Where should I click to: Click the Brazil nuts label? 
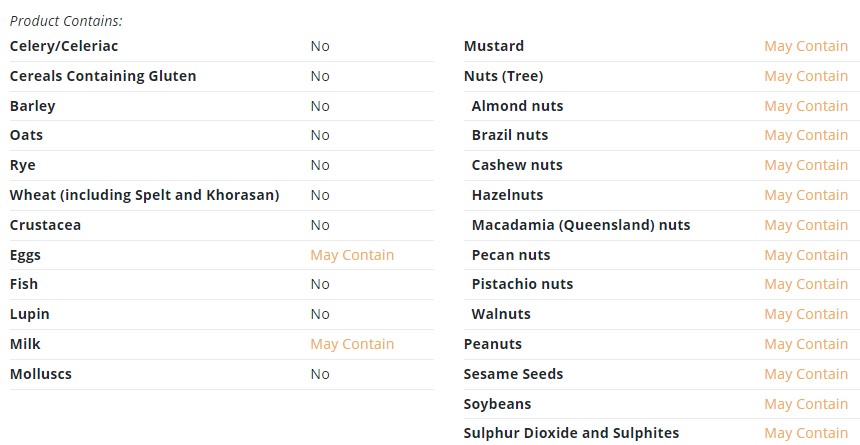pos(510,135)
